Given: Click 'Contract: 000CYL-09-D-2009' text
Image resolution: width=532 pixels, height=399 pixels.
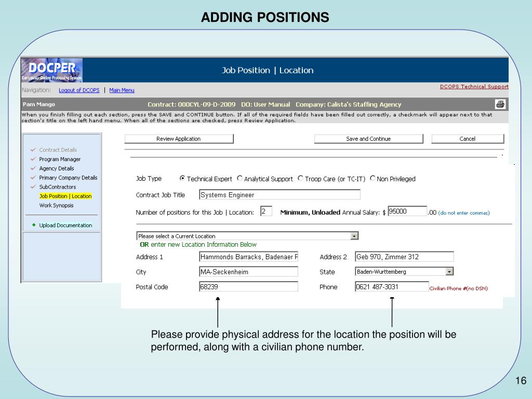Looking at the screenshot, I should (191, 104).
